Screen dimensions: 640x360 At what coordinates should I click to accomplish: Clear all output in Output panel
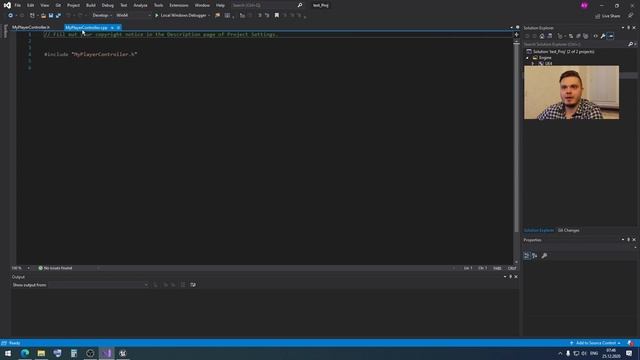[x=183, y=285]
